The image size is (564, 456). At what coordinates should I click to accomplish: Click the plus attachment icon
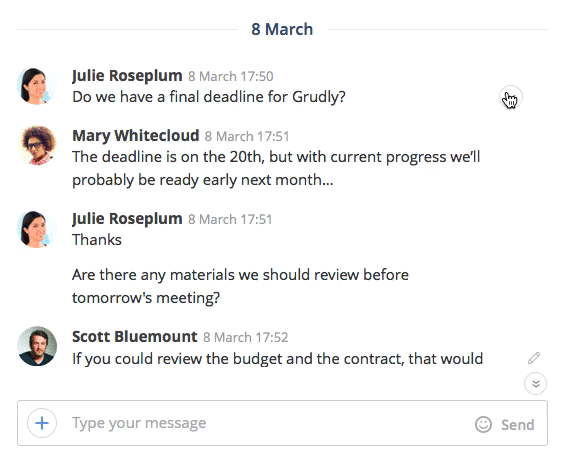42,423
